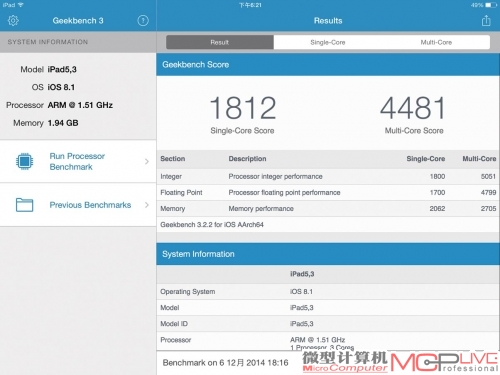Tap the processor chip icon
This screenshot has height=375, width=500.
coord(24,161)
